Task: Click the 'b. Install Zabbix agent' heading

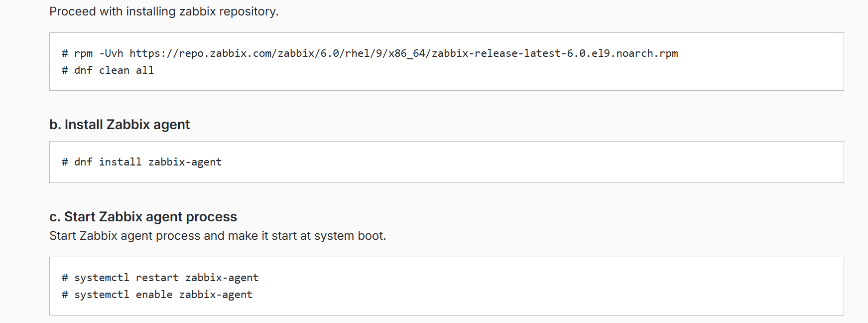Action: [x=120, y=125]
